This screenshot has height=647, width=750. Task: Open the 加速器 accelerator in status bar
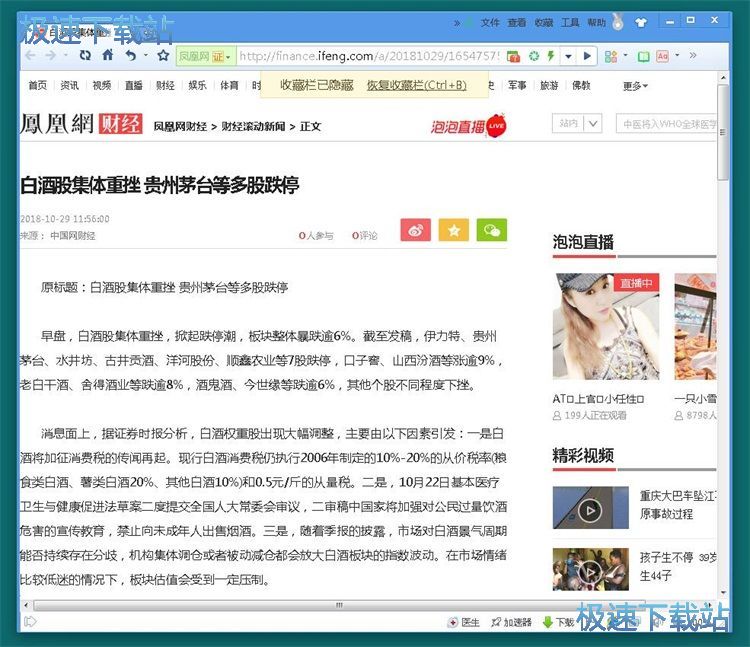[510, 622]
